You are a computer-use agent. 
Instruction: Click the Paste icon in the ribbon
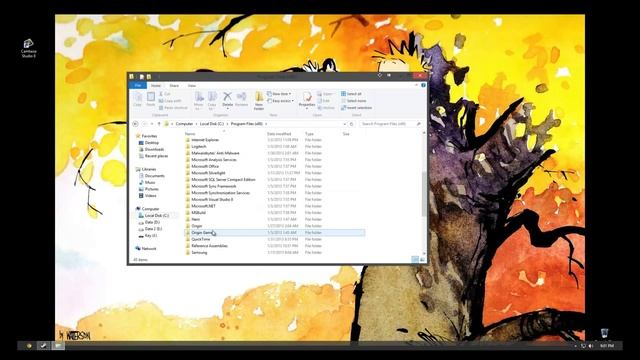[x=151, y=99]
